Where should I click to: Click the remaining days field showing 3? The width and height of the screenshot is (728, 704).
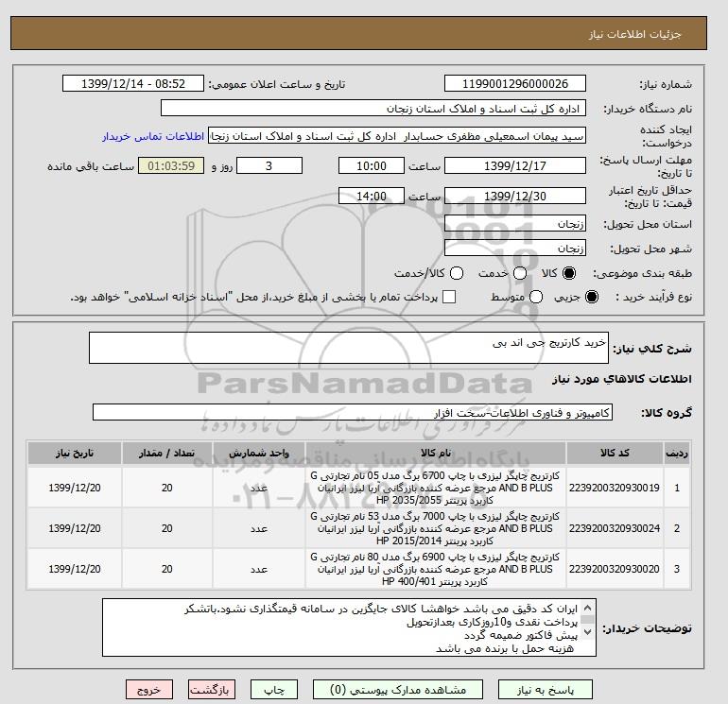pyautogui.click(x=269, y=165)
